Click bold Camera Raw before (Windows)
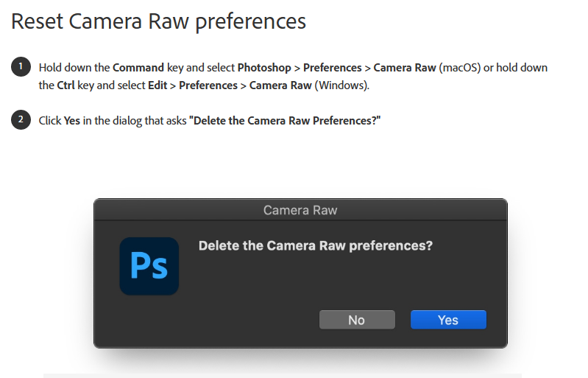Viewport: 588px width, 378px height. pyautogui.click(x=280, y=85)
